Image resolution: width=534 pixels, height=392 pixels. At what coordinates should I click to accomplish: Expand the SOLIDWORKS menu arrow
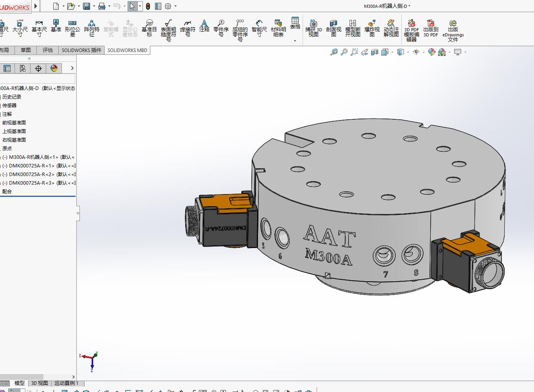click(36, 6)
